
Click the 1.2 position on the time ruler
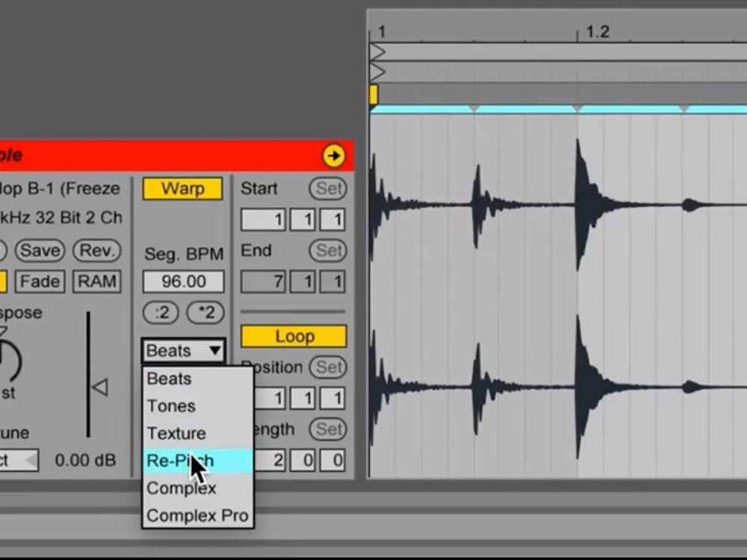coord(597,32)
